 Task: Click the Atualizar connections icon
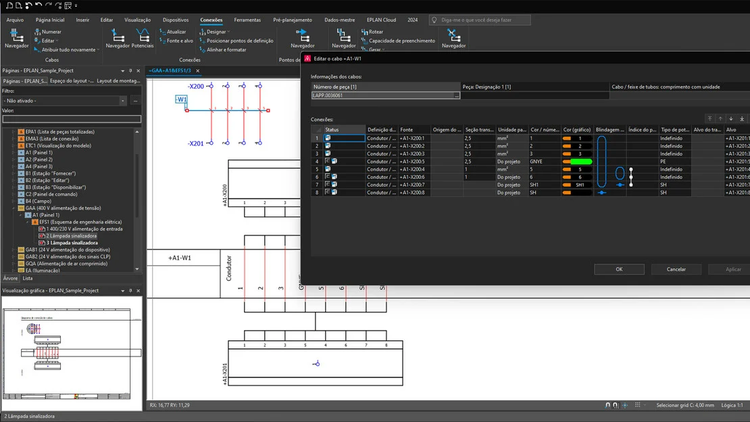[163, 32]
